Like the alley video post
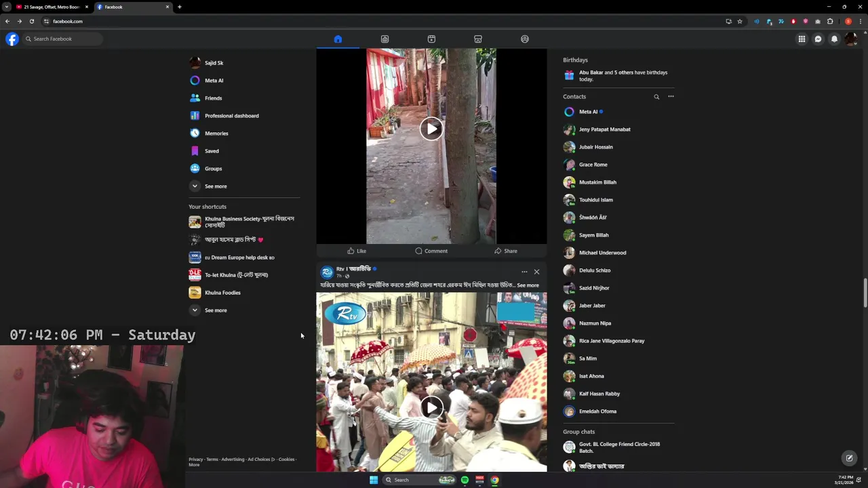The width and height of the screenshot is (868, 488). [x=357, y=251]
